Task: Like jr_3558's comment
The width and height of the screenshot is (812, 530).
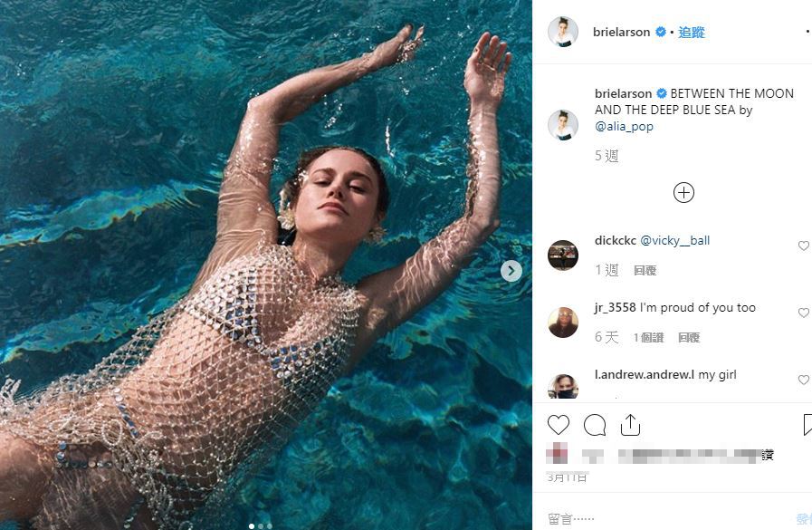Action: pyautogui.click(x=803, y=313)
